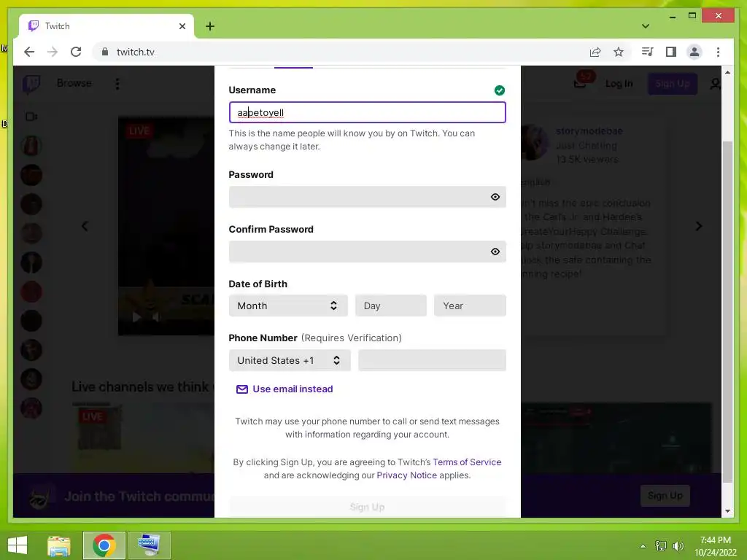This screenshot has height=560, width=747.
Task: Show hidden tray icons arrow
Action: click(x=643, y=545)
